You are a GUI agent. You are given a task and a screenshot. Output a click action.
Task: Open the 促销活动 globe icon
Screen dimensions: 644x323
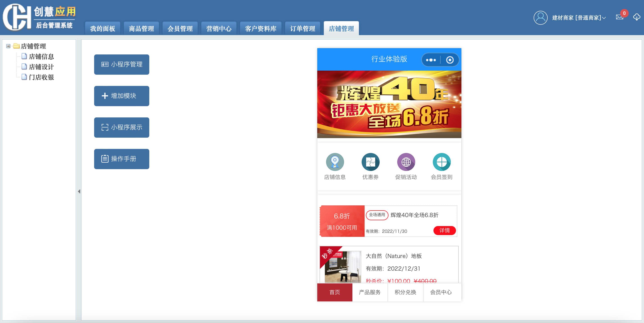coord(406,162)
